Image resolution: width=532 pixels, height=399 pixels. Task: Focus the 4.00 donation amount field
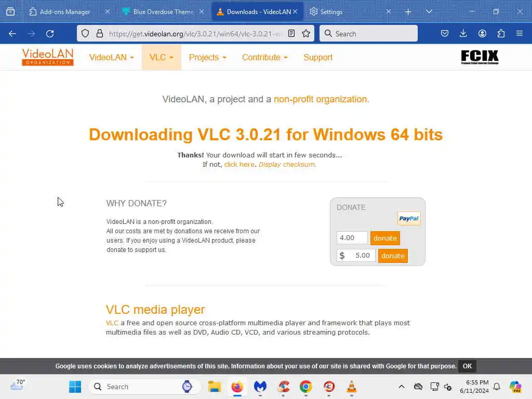coord(352,238)
